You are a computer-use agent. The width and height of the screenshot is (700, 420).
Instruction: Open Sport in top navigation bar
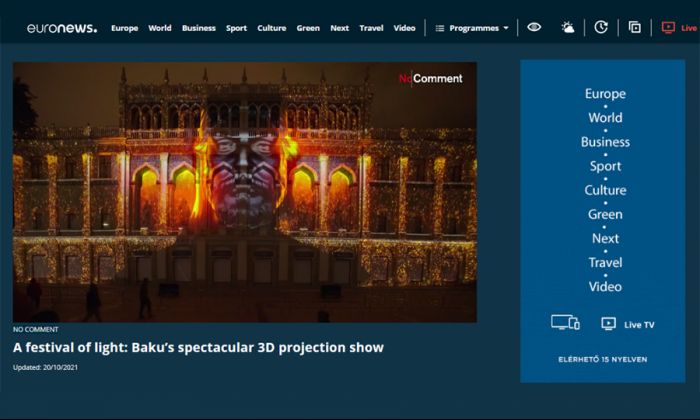click(236, 28)
